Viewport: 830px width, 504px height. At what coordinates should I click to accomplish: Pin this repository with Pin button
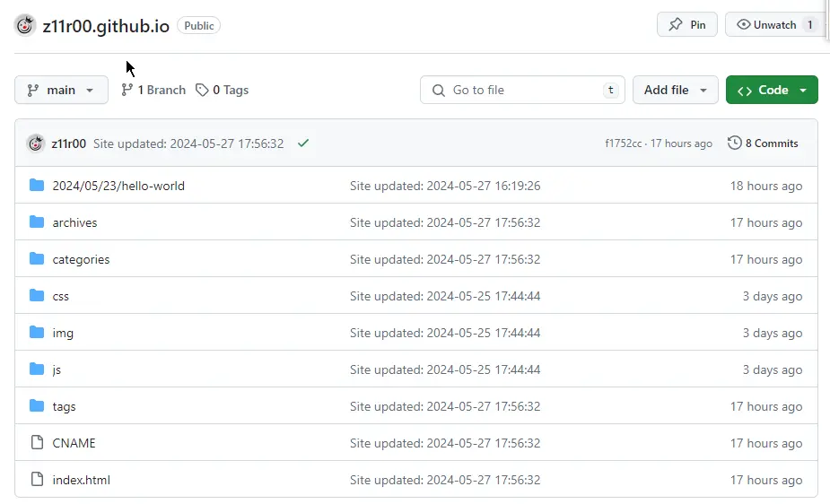687,25
